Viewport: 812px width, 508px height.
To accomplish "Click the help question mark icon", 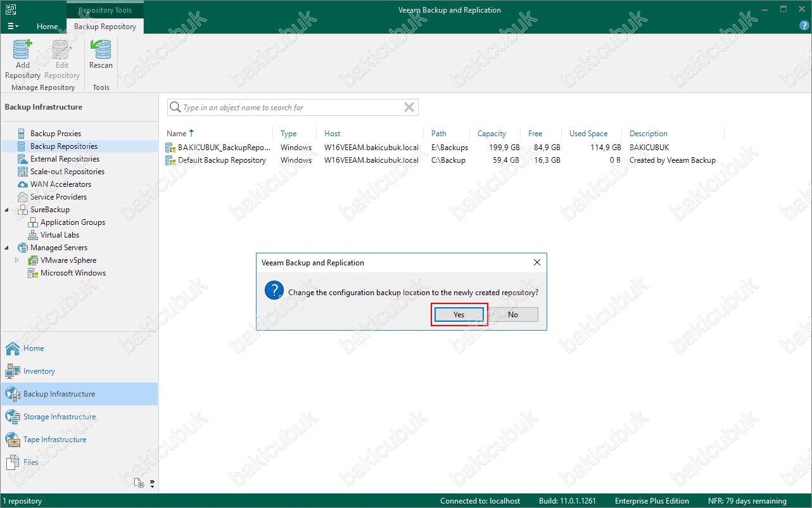I will click(804, 26).
